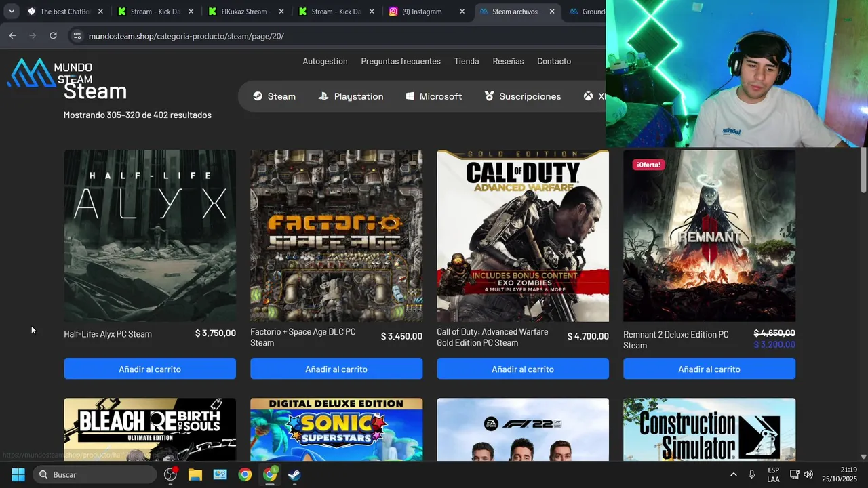Click the ESP LAA language indicator
This screenshot has width=868, height=488.
(x=773, y=474)
